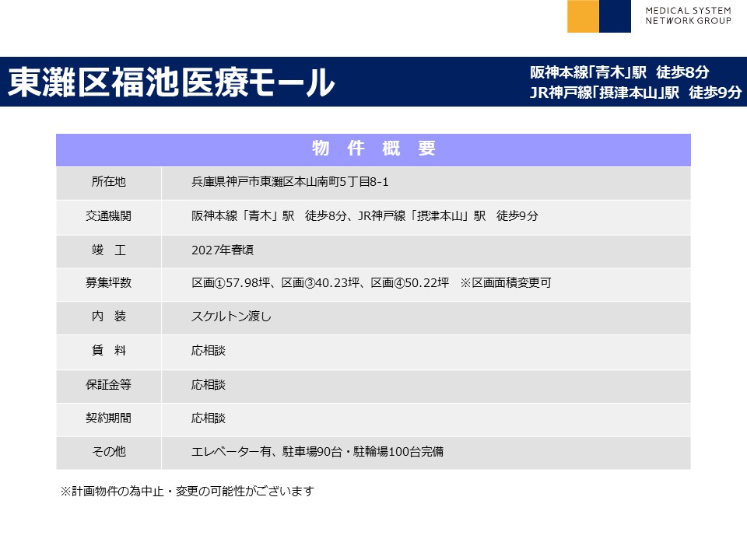The image size is (747, 560).
Task: Select the address 兵庫県神戸市東灘区本山南町5丁目8-1
Action: (289, 182)
